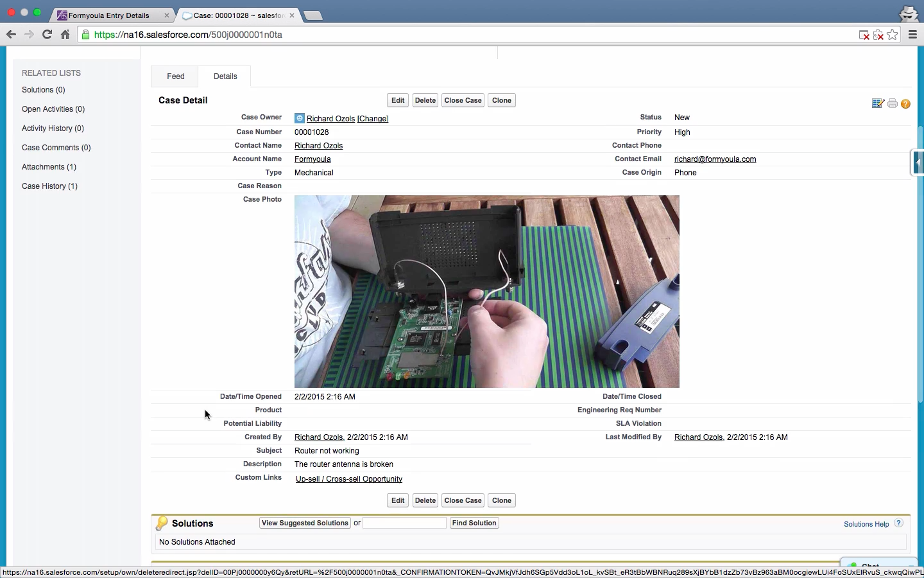
Task: Jump to Case History (1) related list
Action: tap(49, 186)
